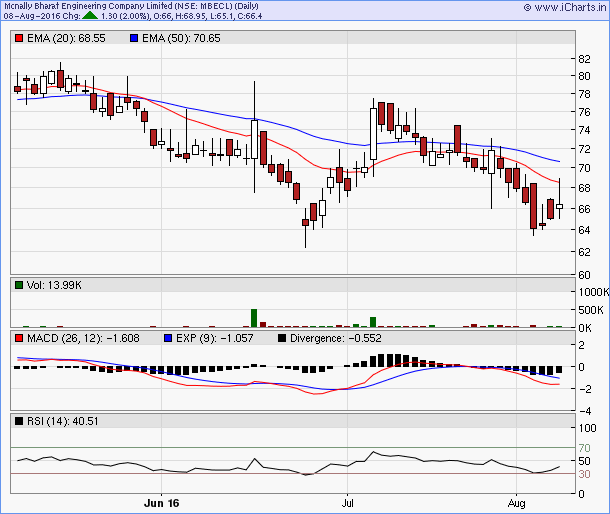Click the blue EXP (9) legend swatch
The image size is (610, 514).
coord(168,338)
